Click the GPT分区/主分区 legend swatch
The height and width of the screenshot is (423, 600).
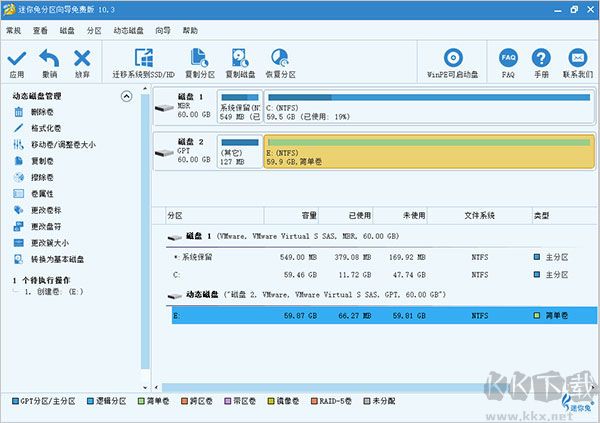(15, 401)
